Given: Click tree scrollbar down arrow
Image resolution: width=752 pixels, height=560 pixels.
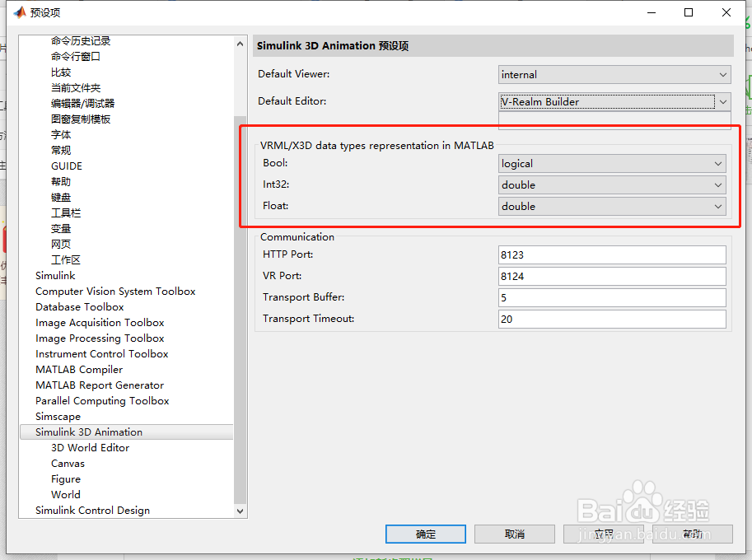Looking at the screenshot, I should pyautogui.click(x=240, y=511).
